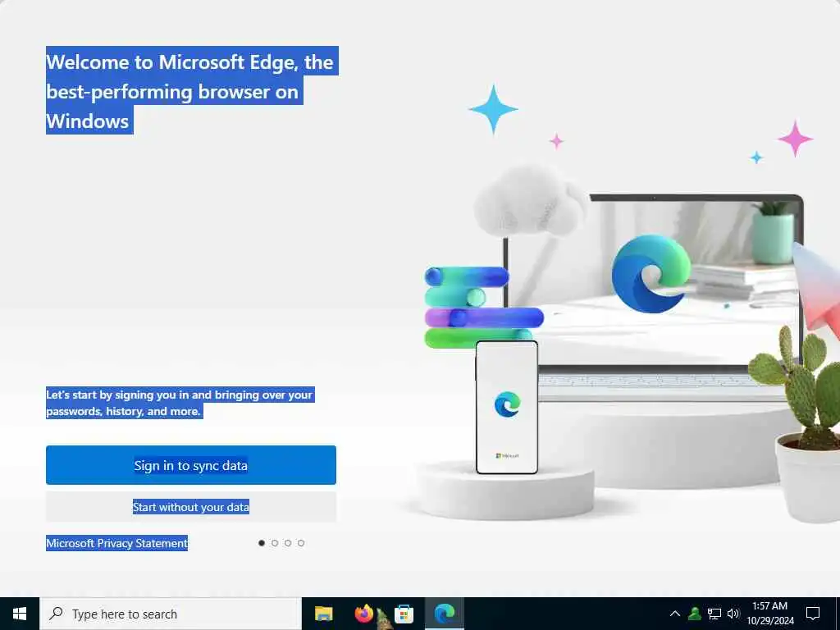Open the Windows Start menu
This screenshot has width=840, height=630.
[x=20, y=614]
